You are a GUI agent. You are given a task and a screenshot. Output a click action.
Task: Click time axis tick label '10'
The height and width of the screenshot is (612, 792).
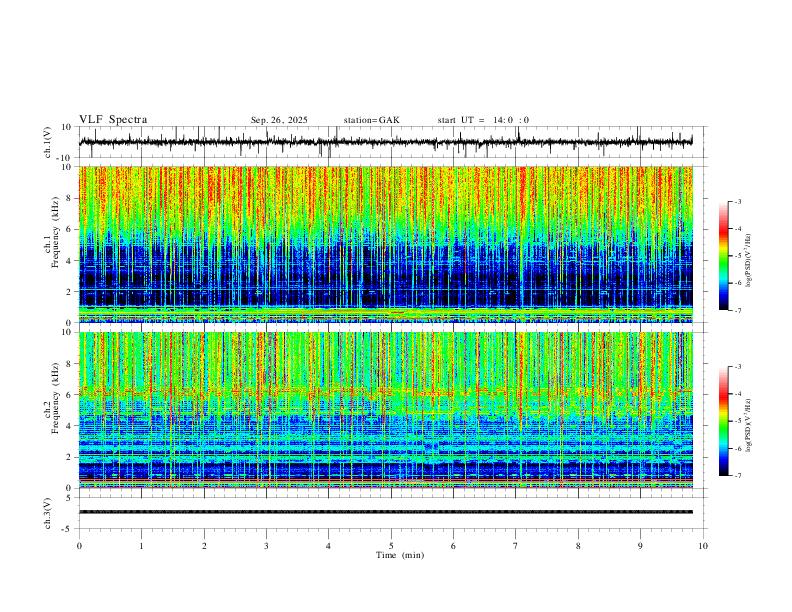tap(703, 546)
